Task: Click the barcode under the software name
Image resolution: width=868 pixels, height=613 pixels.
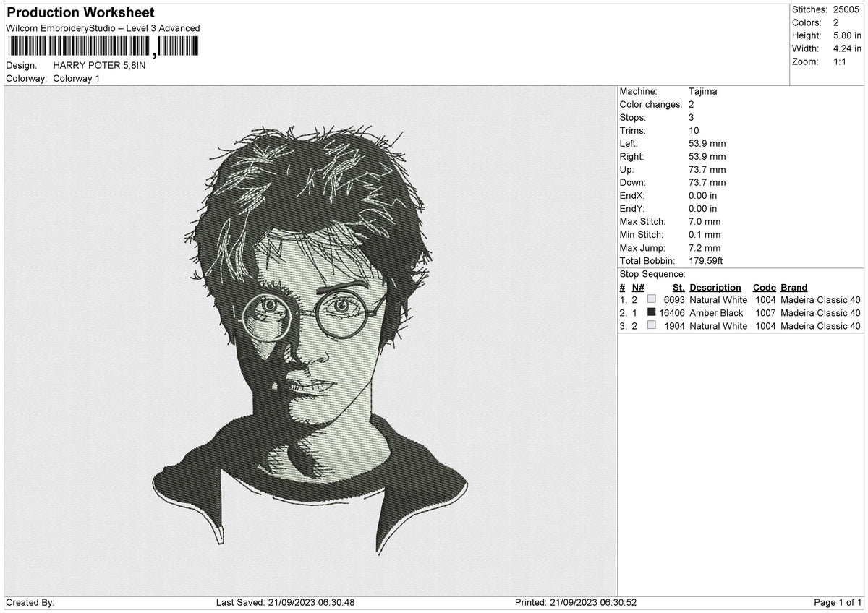Action: pos(102,47)
